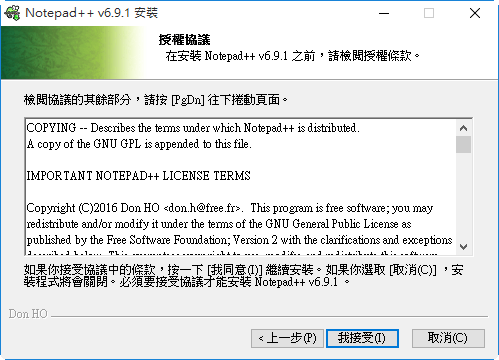
Task: Click the 'COPYING -- Describes the terms' line
Action: pos(193,128)
